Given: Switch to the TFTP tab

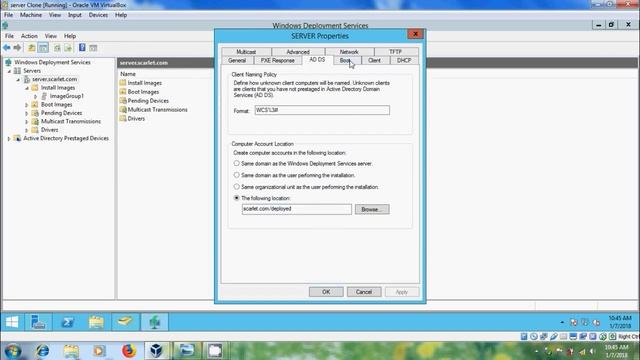Looking at the screenshot, I should (396, 52).
